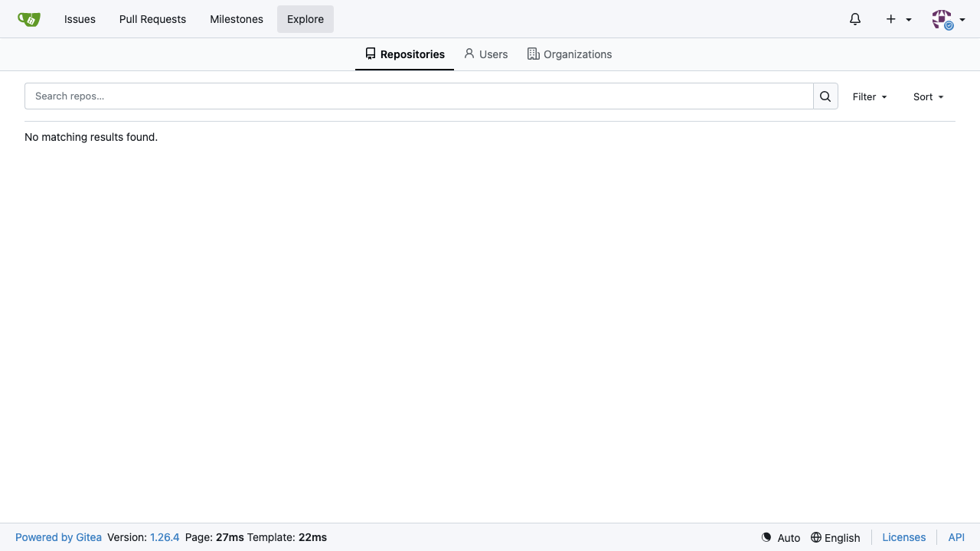This screenshot has width=980, height=551.
Task: Open the Powered by Gitea link
Action: tap(58, 537)
